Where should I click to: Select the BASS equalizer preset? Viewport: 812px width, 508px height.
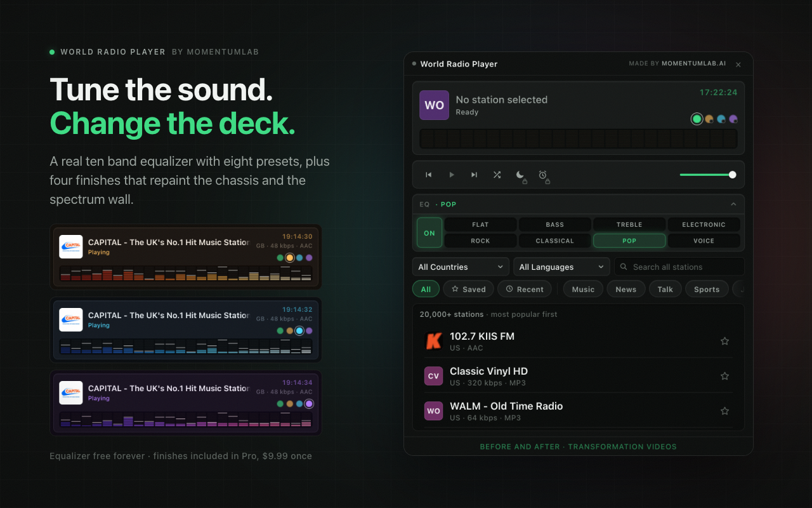point(554,225)
